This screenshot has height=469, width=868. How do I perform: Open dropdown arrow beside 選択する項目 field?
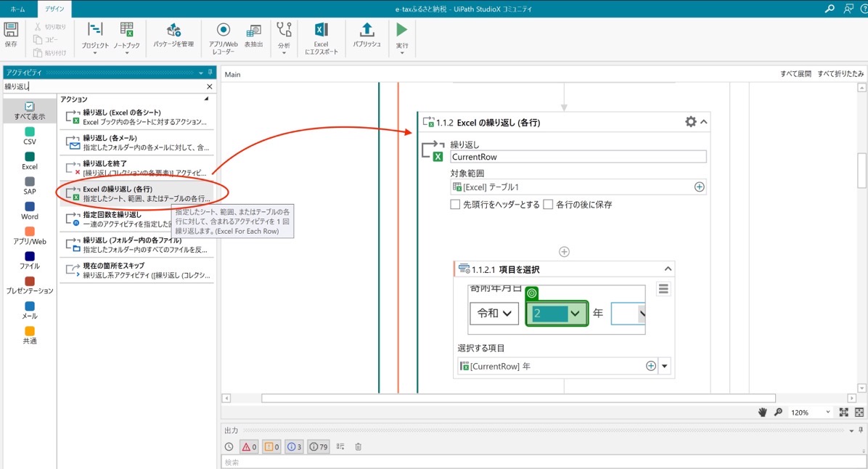664,366
